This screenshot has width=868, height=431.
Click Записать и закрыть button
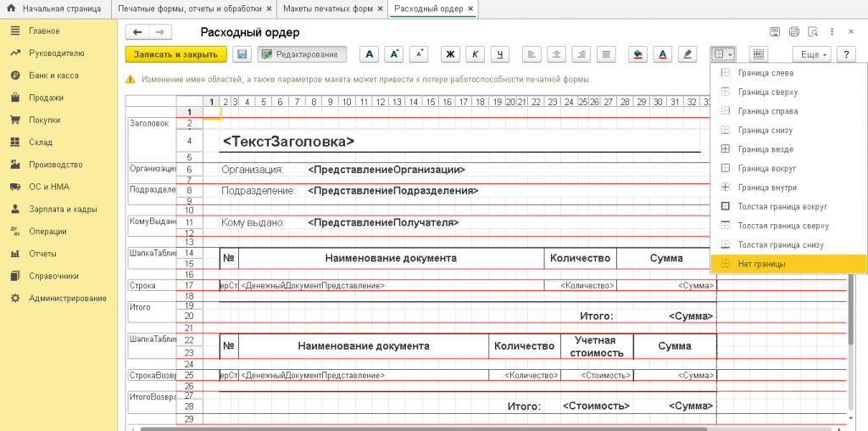point(176,54)
